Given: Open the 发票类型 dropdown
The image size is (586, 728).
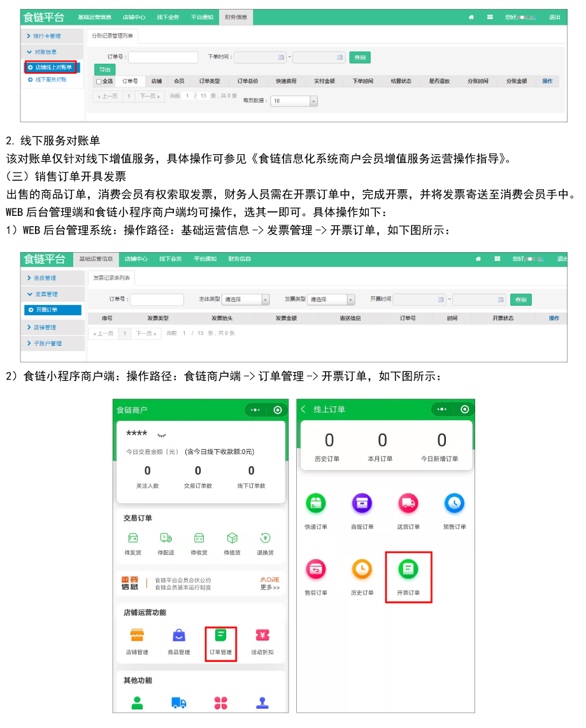Looking at the screenshot, I should tap(331, 299).
